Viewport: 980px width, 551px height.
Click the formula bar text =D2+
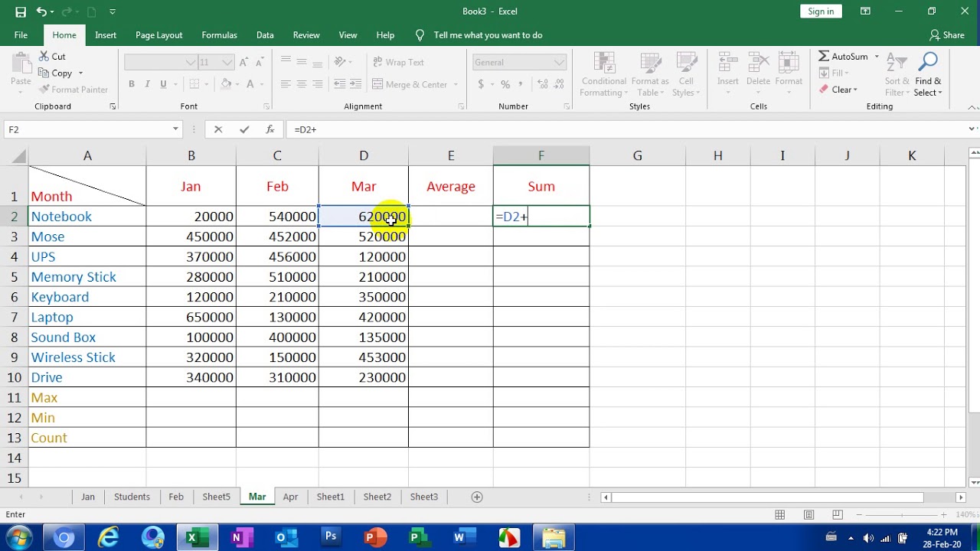pyautogui.click(x=305, y=129)
